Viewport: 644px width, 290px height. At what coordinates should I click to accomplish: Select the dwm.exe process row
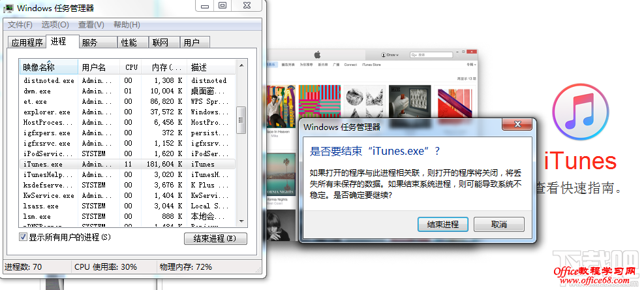click(x=127, y=91)
